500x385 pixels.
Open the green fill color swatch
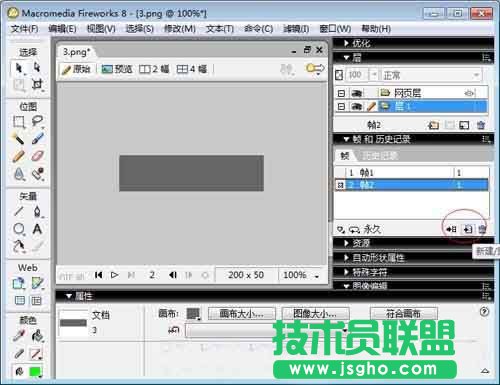coord(36,372)
